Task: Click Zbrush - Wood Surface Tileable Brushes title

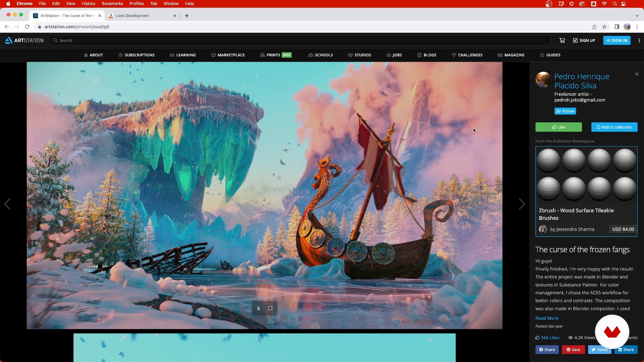Action: (x=576, y=214)
